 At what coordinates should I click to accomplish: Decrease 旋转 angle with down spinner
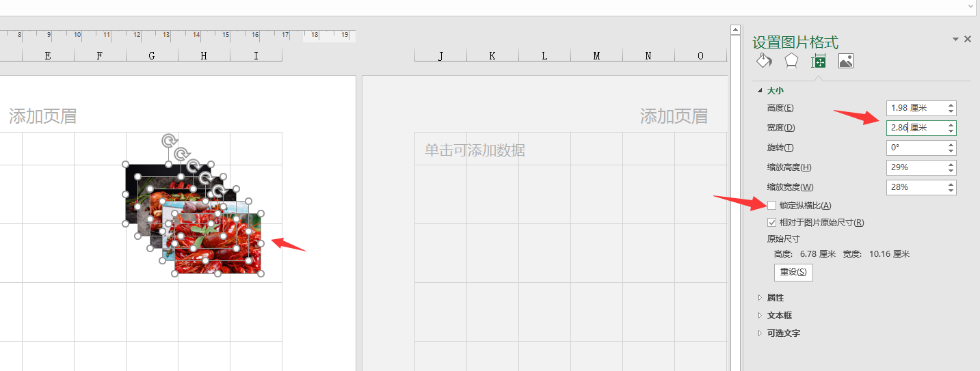tap(951, 151)
